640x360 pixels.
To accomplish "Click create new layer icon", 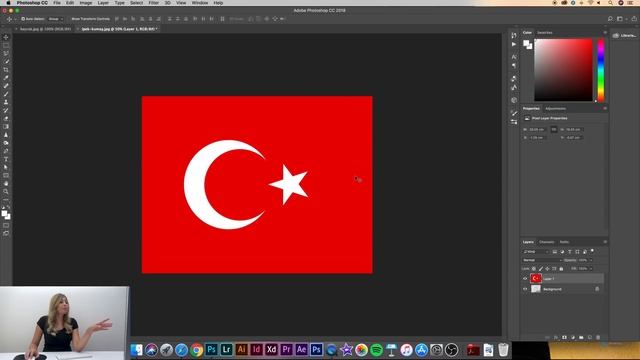I will click(589, 338).
